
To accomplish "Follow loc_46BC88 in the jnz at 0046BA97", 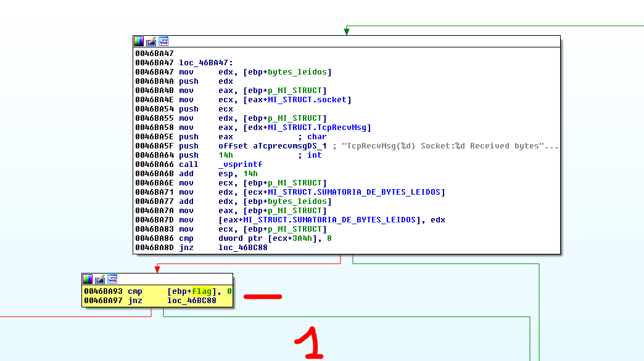I will coord(191,301).
